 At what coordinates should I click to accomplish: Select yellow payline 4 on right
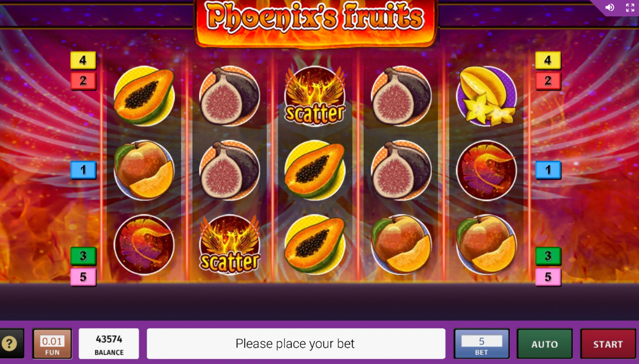tap(548, 60)
